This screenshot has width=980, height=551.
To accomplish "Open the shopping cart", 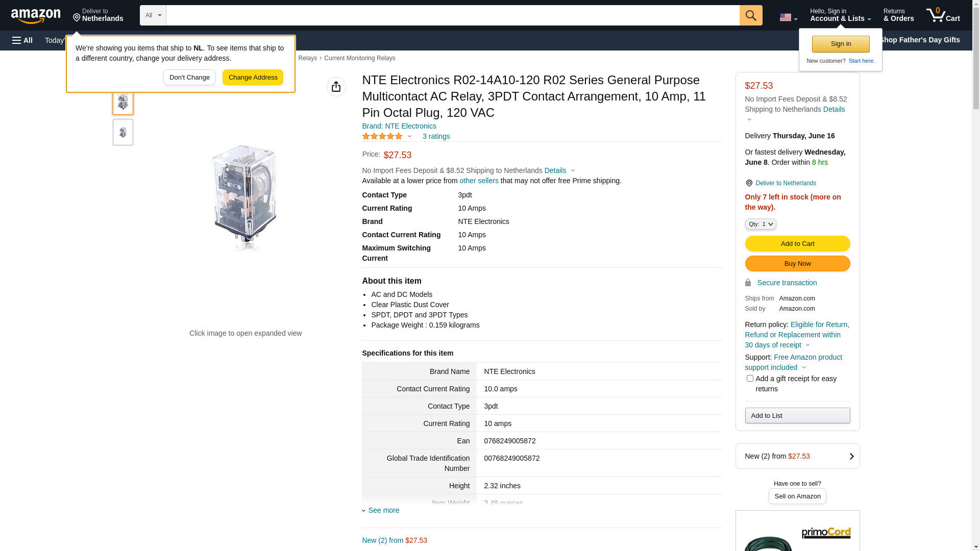I will click(x=943, y=15).
